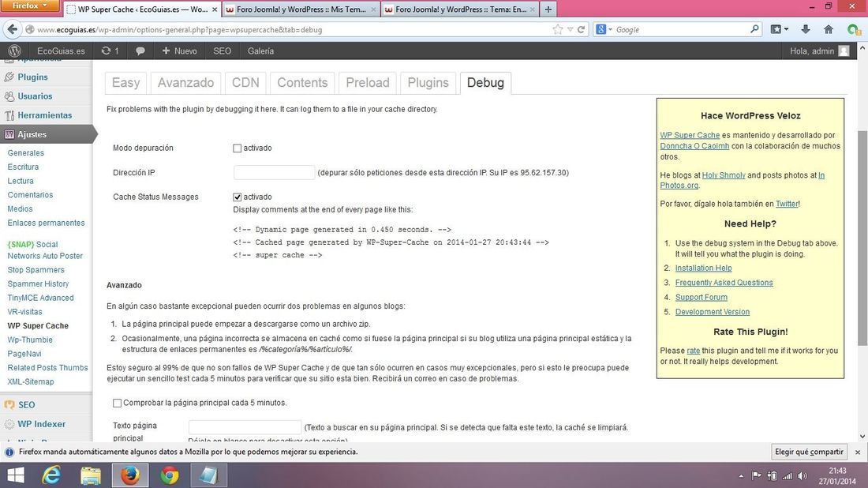The image size is (868, 488).
Task: Focus the Texto página principal field
Action: point(245,427)
